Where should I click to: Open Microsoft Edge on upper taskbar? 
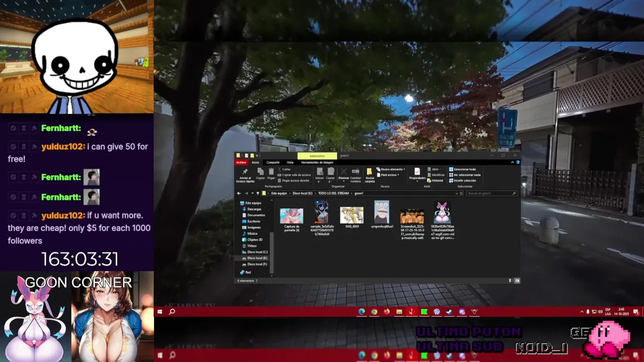[362, 312]
